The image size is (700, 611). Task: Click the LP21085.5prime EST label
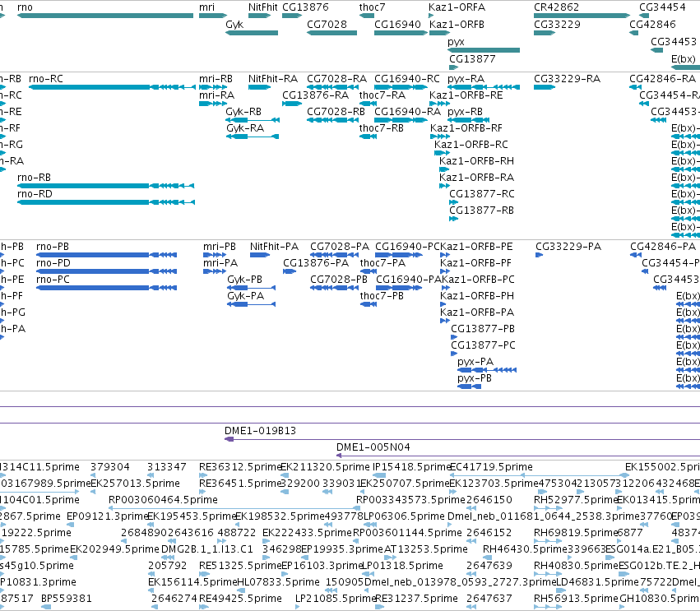[336, 599]
